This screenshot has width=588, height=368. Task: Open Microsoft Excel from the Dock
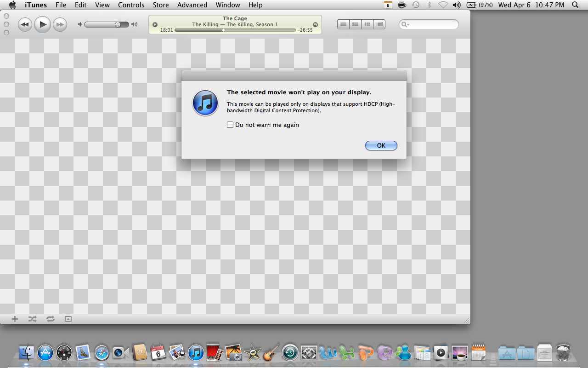(x=347, y=353)
